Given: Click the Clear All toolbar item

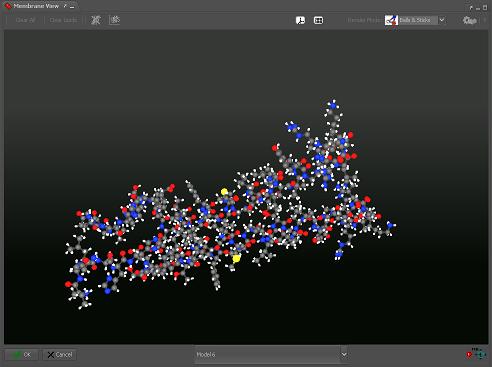Looking at the screenshot, I should coord(25,20).
